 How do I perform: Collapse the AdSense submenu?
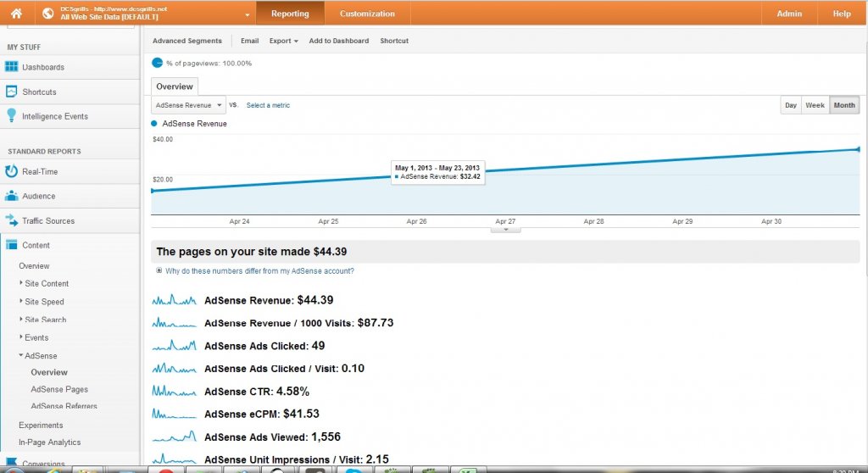[38, 355]
